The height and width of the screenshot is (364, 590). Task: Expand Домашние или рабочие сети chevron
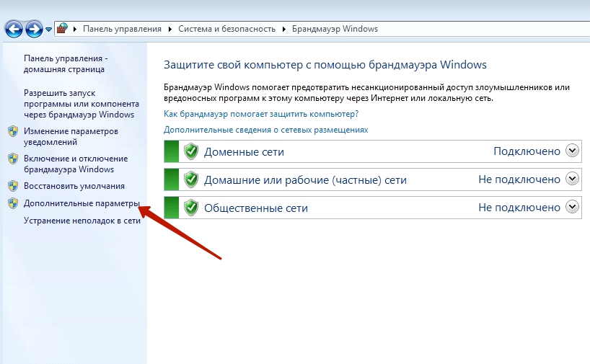click(x=572, y=179)
